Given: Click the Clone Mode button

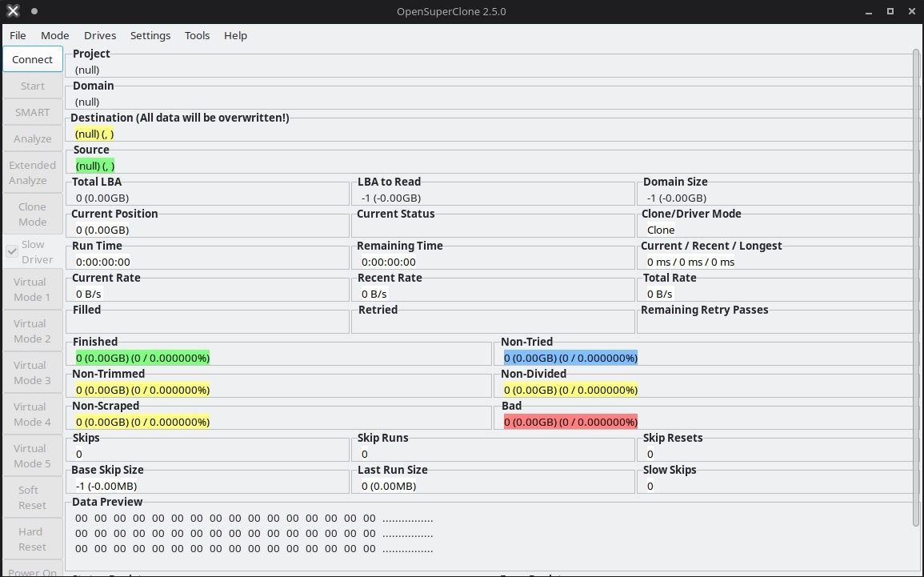Looking at the screenshot, I should pyautogui.click(x=32, y=214).
